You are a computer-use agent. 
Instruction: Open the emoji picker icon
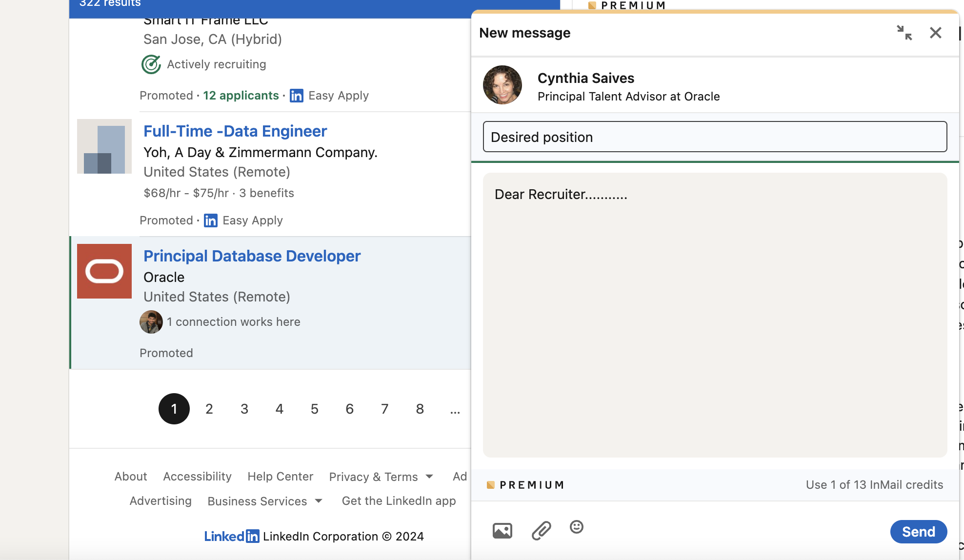(576, 527)
